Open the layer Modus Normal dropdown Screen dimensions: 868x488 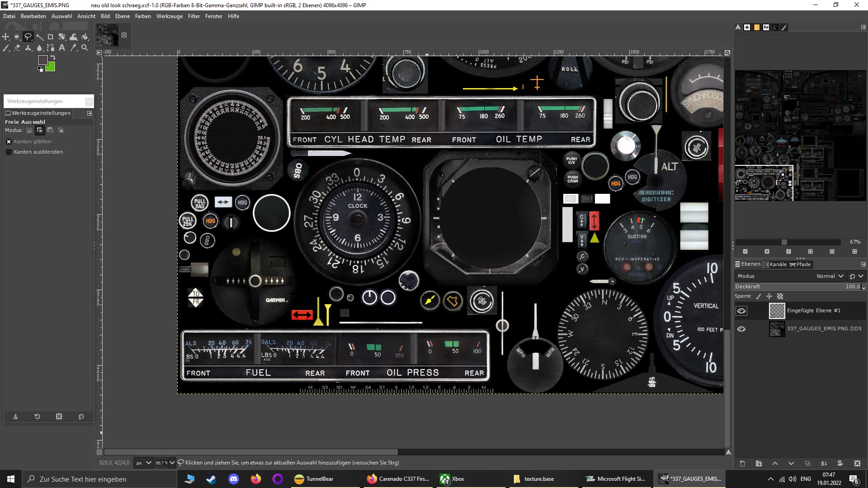click(x=830, y=276)
